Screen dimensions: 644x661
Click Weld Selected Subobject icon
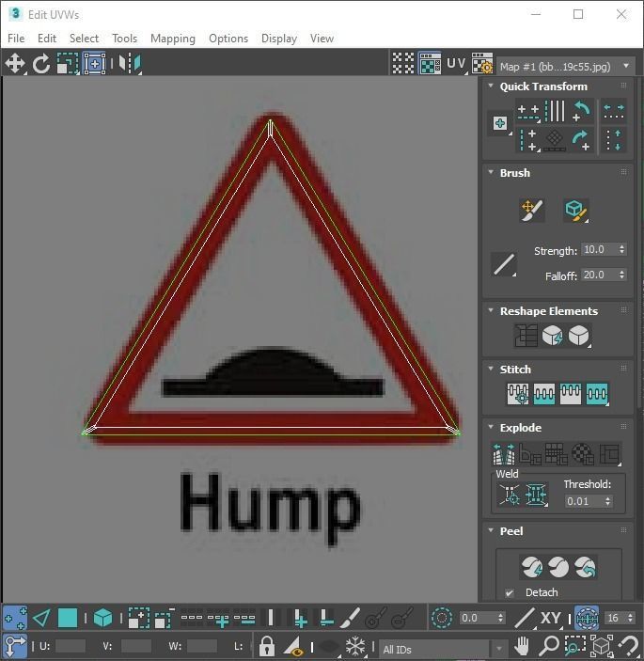pyautogui.click(x=536, y=494)
